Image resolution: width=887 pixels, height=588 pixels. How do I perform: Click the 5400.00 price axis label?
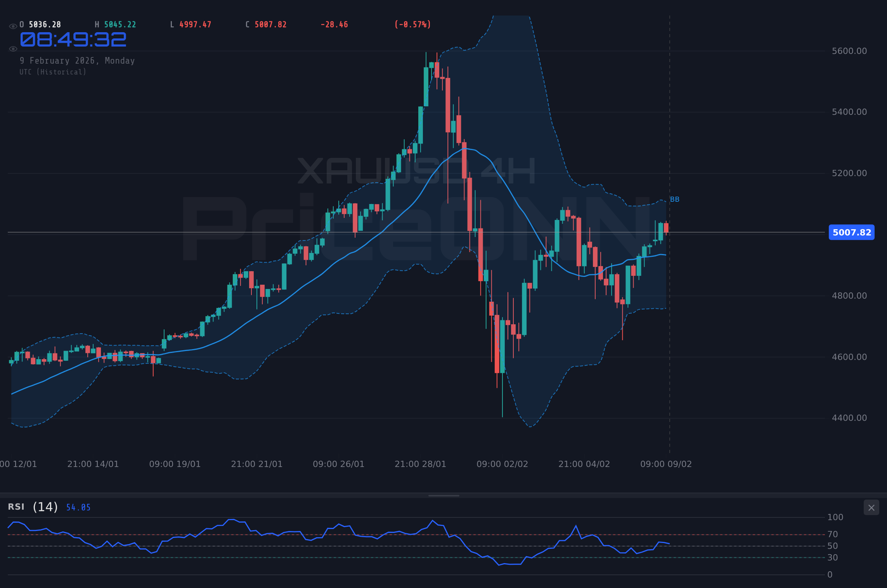click(849, 112)
